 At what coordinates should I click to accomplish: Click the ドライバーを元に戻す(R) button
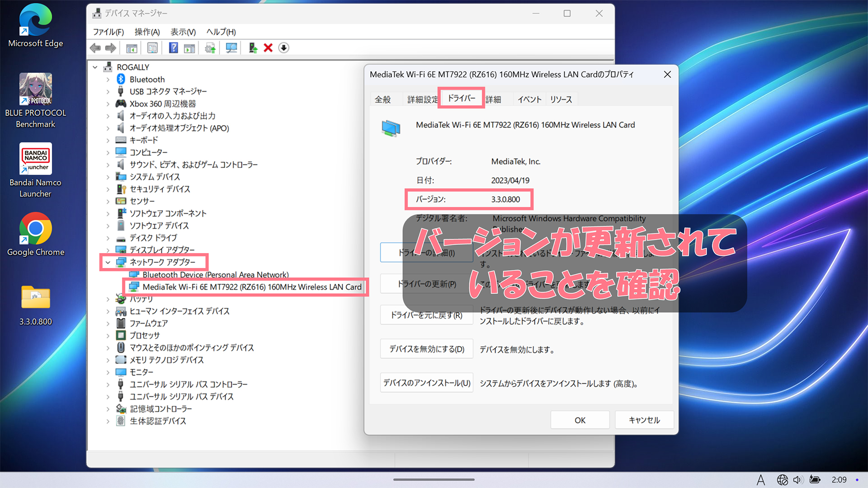[x=427, y=315]
